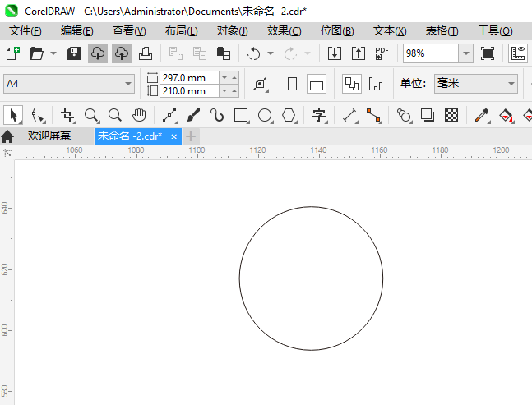Select the Shape edit tool
The width and height of the screenshot is (532, 405).
37,115
